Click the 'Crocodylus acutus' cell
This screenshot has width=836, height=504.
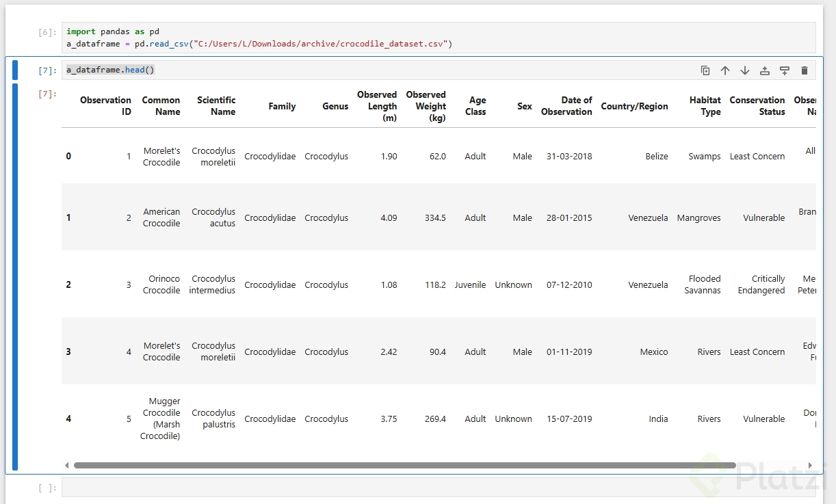click(213, 217)
